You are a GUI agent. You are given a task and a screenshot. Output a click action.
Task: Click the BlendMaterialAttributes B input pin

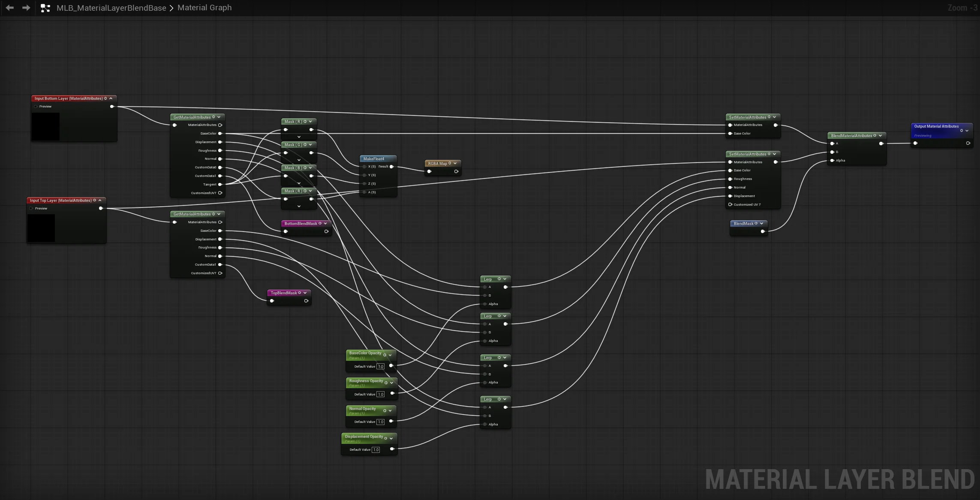[832, 152]
